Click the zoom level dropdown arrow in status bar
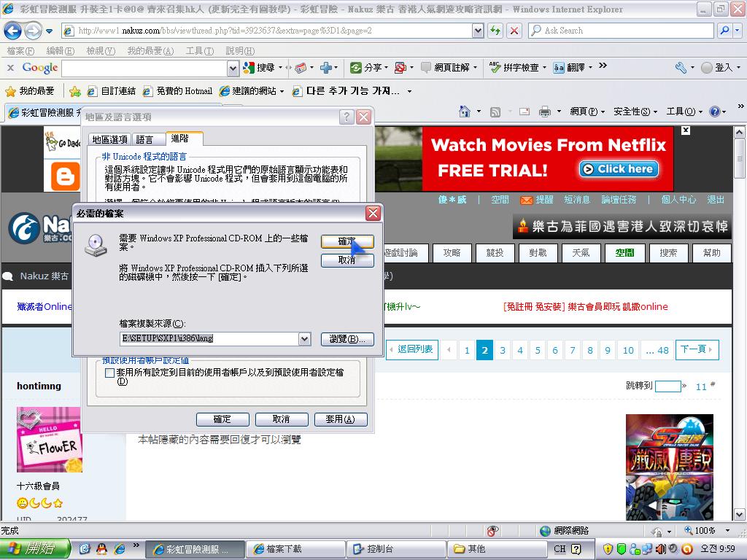This screenshot has width=747, height=560. click(727, 530)
